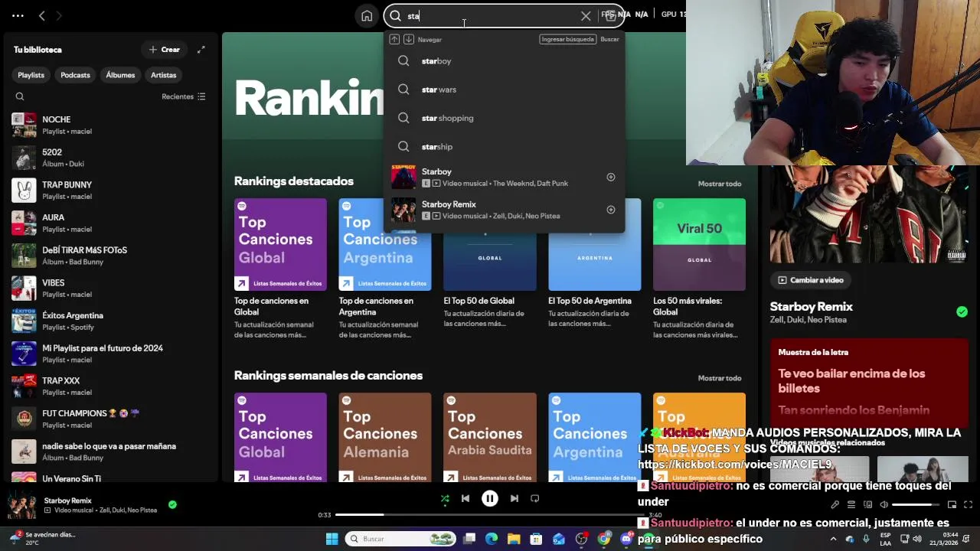Toggle saved checkmark in the now-playing bar

(x=172, y=504)
